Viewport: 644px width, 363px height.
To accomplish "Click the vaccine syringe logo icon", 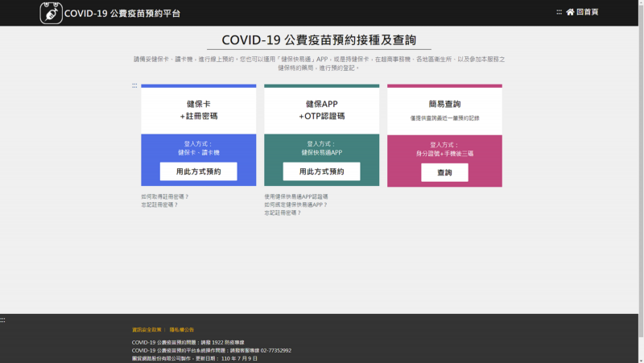I will tap(52, 13).
